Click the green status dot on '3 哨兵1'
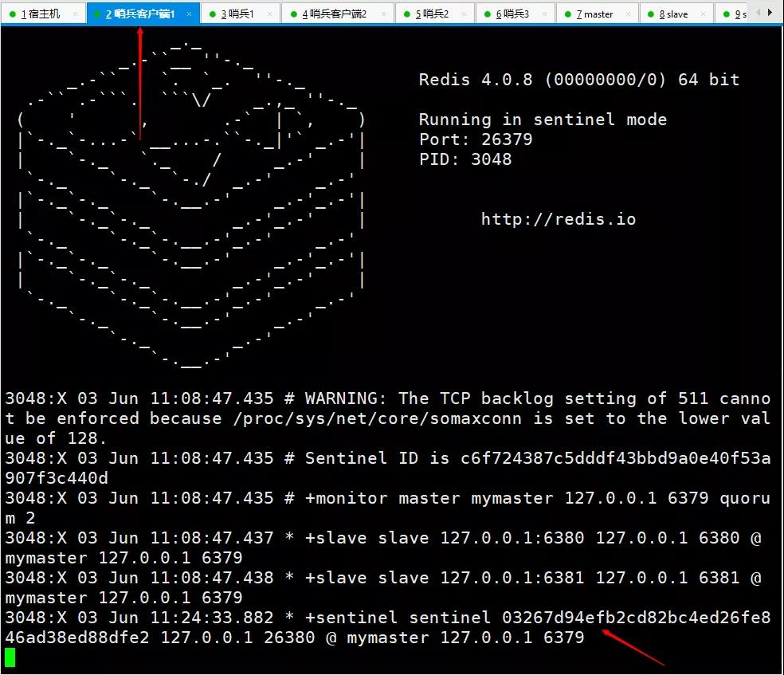This screenshot has height=675, width=784. (213, 14)
